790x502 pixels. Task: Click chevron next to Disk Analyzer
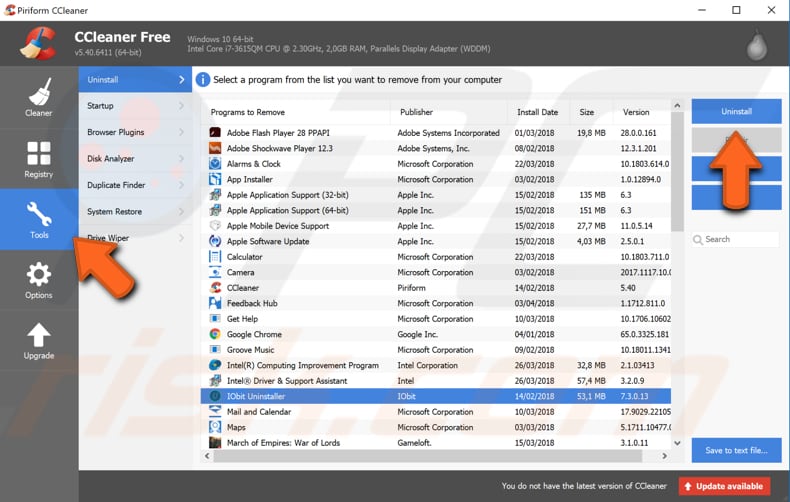pos(181,159)
